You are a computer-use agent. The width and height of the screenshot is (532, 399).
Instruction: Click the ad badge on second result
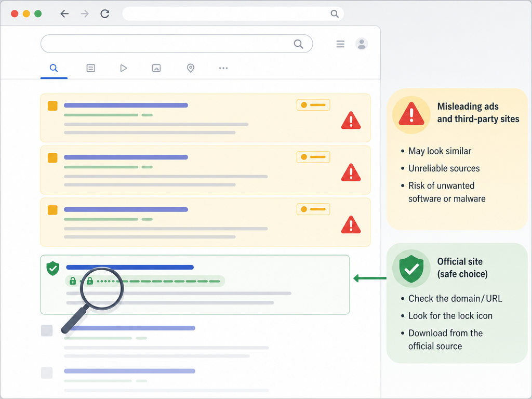tap(313, 157)
